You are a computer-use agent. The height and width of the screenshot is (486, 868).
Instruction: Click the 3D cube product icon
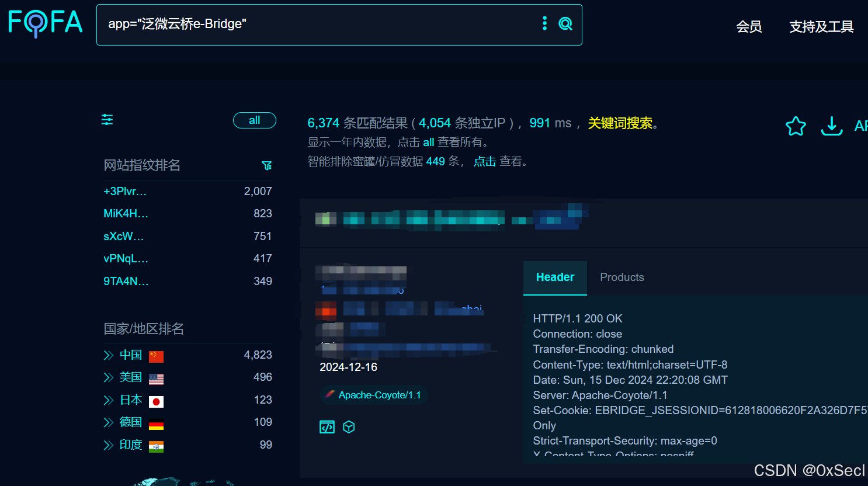(349, 427)
